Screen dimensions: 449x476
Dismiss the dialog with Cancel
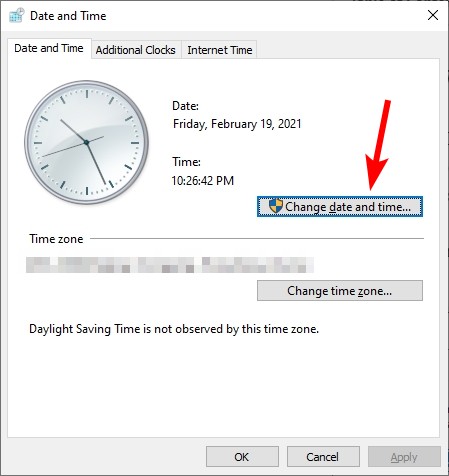tap(323, 457)
